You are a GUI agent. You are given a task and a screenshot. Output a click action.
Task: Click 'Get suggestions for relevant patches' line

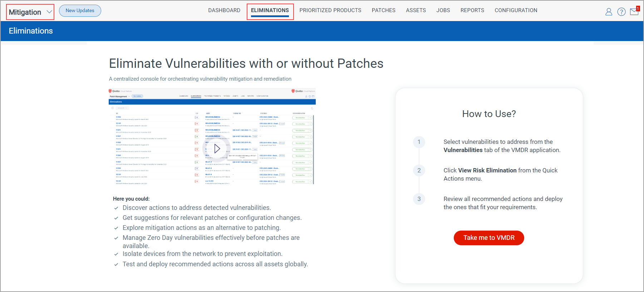(x=212, y=218)
